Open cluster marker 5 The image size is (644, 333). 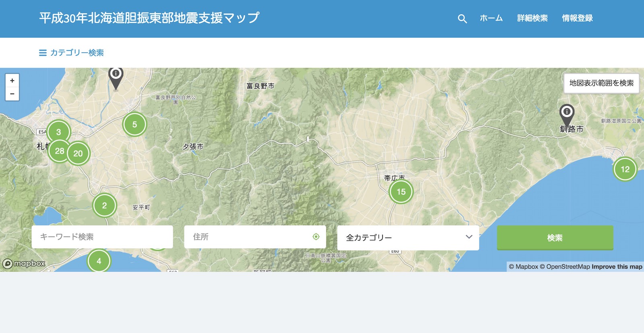coord(134,124)
